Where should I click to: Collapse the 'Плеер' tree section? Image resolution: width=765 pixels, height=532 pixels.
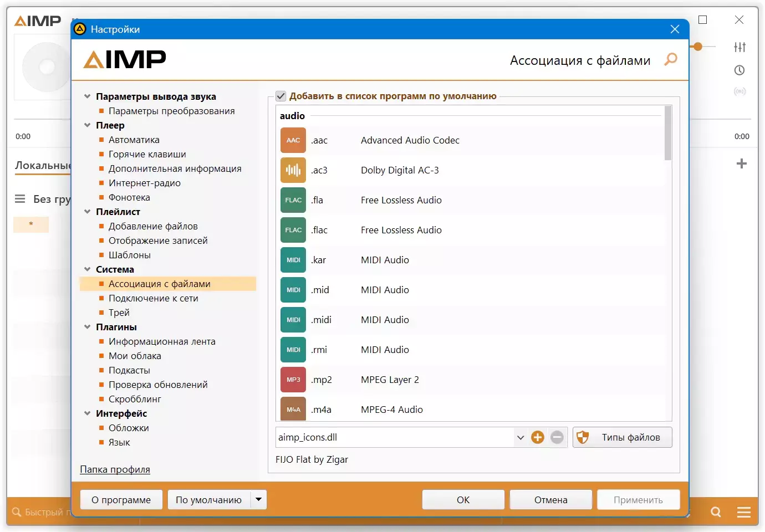[87, 125]
